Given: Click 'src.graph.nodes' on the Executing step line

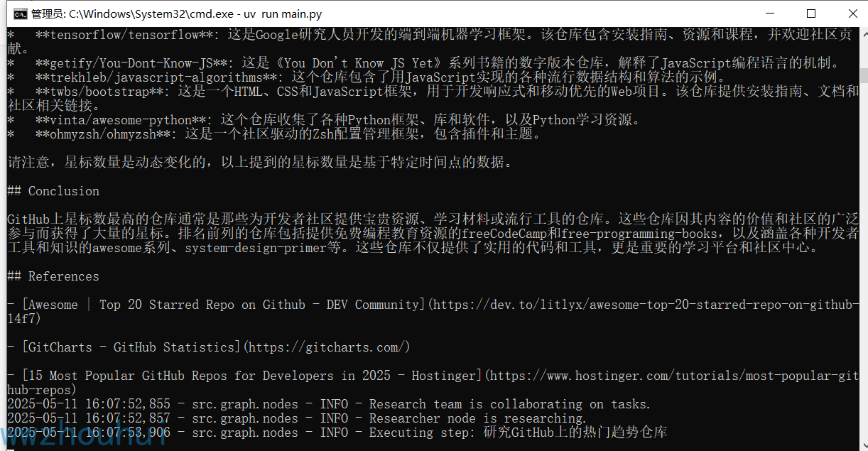Looking at the screenshot, I should (x=245, y=433).
